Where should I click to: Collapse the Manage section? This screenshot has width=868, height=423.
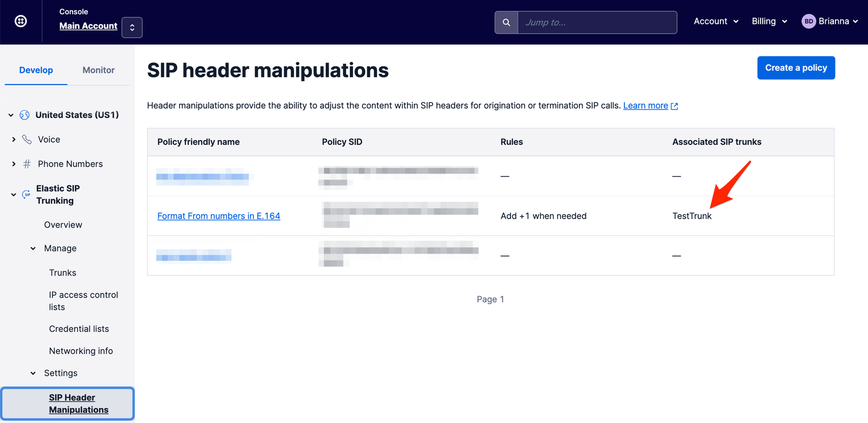point(33,248)
